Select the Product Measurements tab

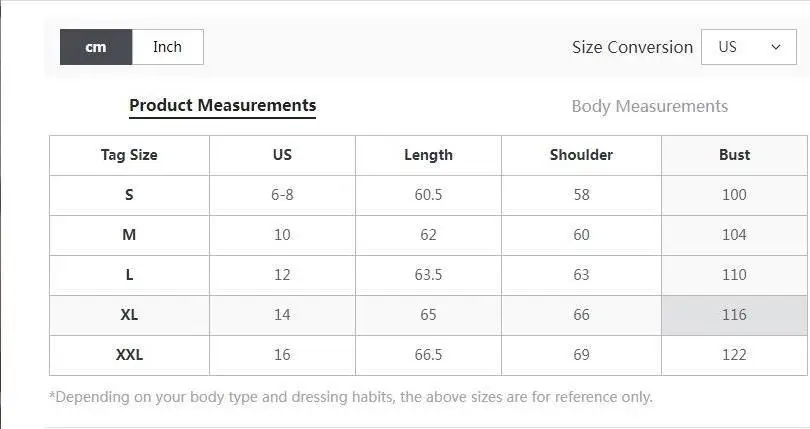click(222, 105)
